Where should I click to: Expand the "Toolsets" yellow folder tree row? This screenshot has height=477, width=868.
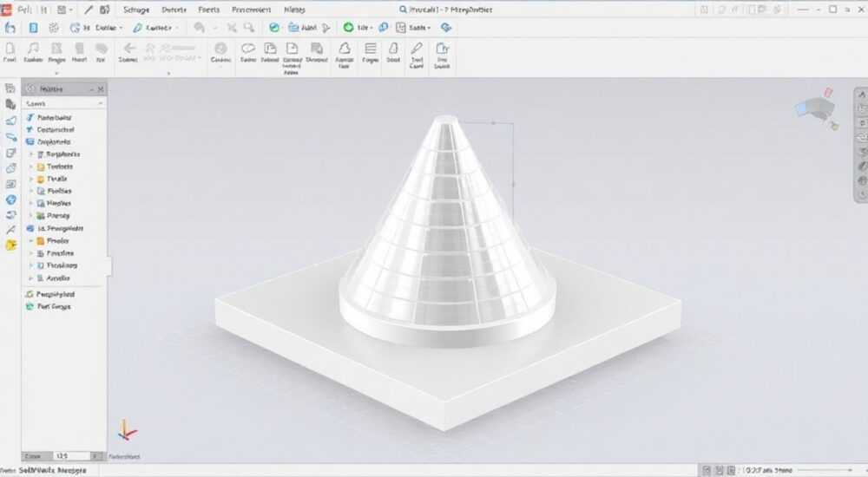31,167
